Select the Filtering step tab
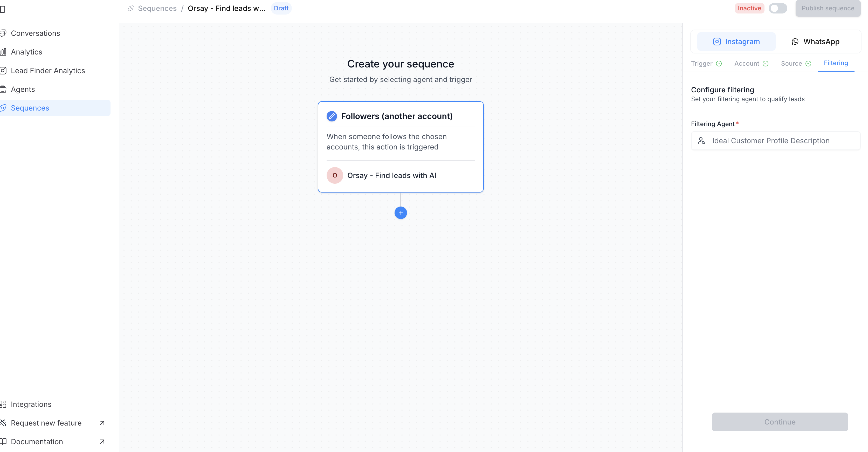This screenshot has width=868, height=452. (x=836, y=63)
